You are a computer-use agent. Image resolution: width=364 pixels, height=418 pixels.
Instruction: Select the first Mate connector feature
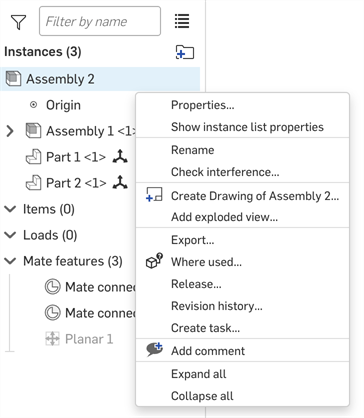[100, 287]
